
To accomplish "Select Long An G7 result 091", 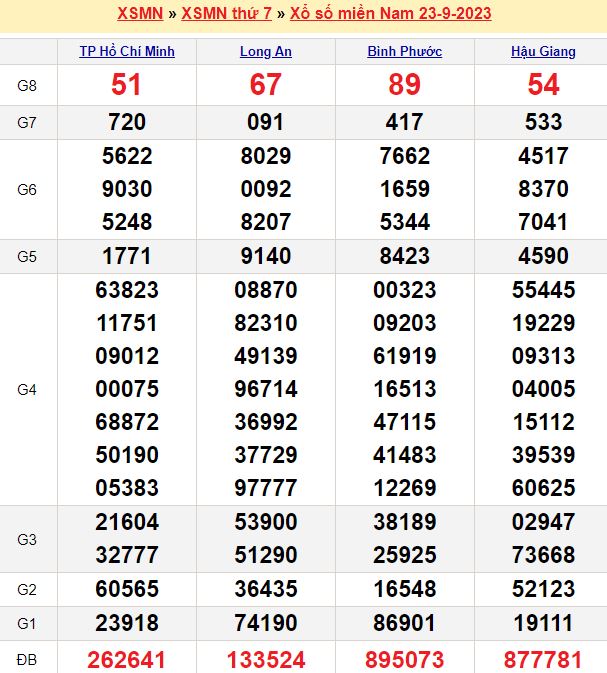I will (266, 122).
